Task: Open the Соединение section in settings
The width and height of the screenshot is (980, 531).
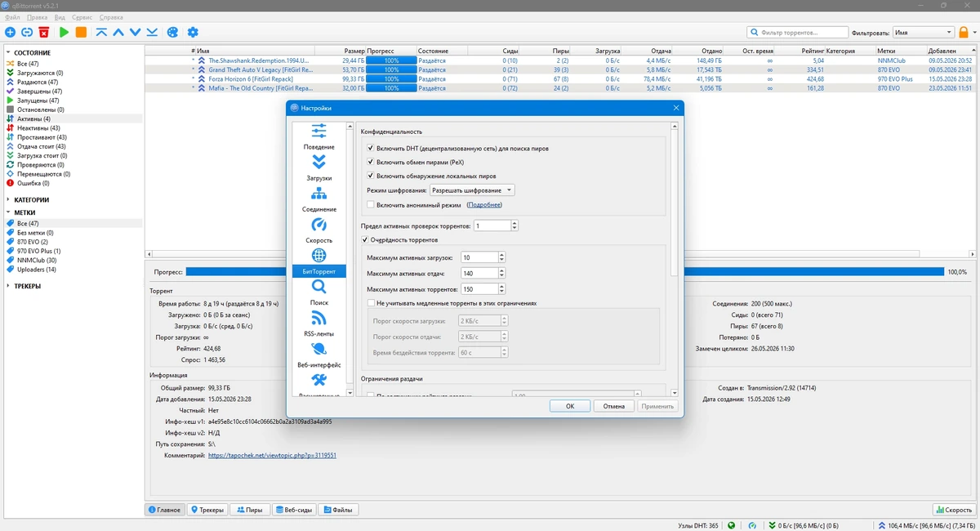Action: (x=319, y=199)
